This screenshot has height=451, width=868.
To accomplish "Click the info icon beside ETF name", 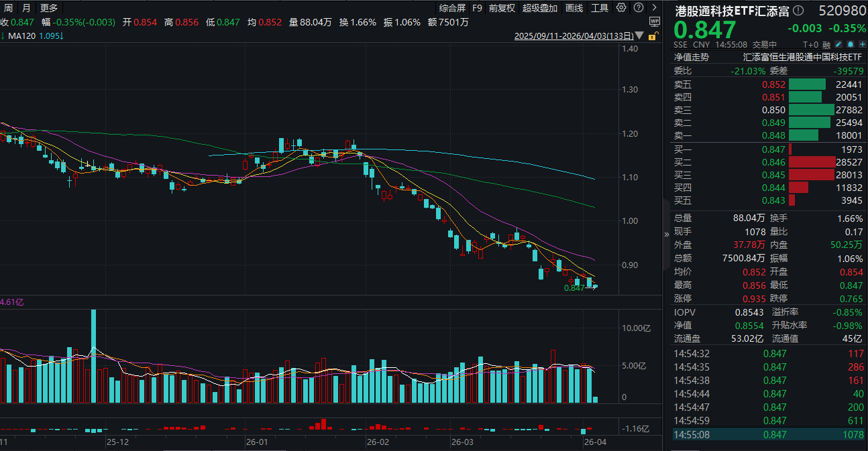I will (x=798, y=10).
